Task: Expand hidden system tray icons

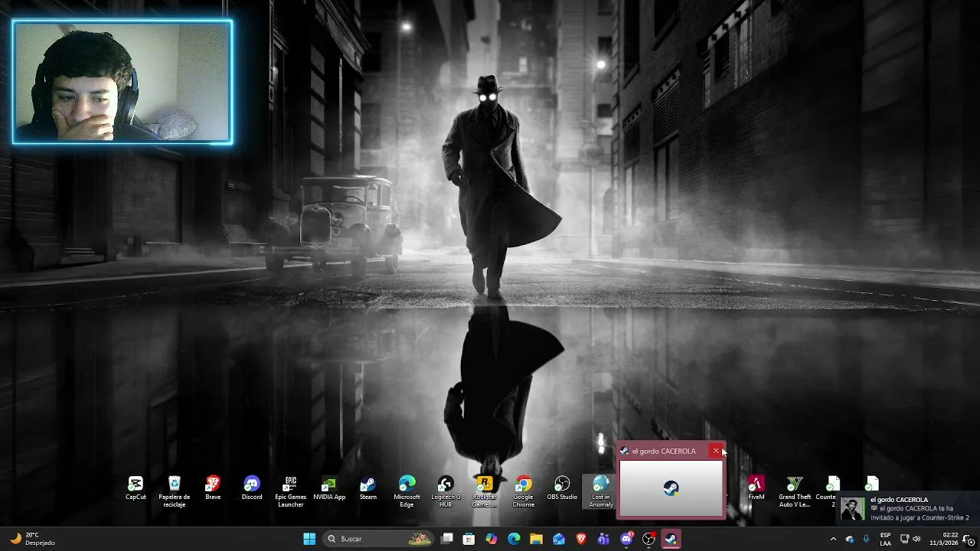Action: pos(833,539)
